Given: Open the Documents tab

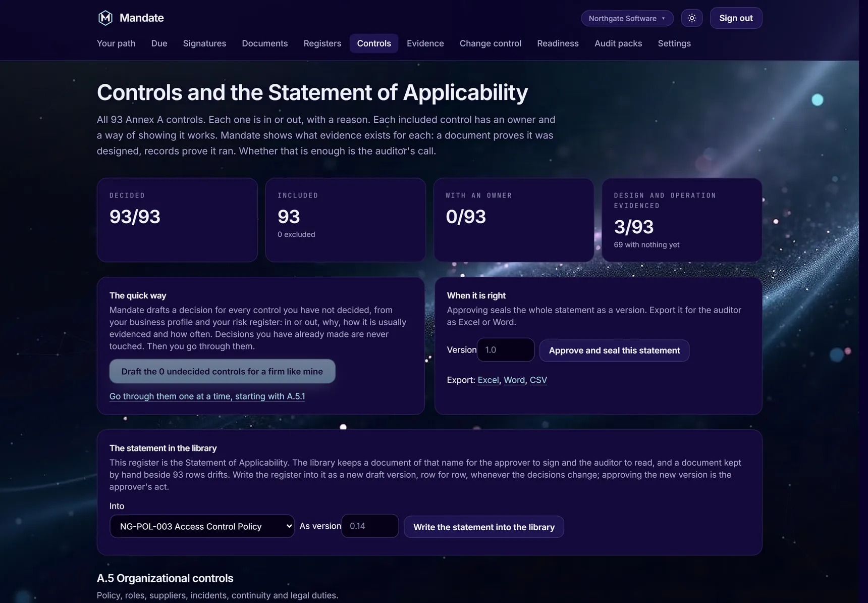Looking at the screenshot, I should 265,43.
